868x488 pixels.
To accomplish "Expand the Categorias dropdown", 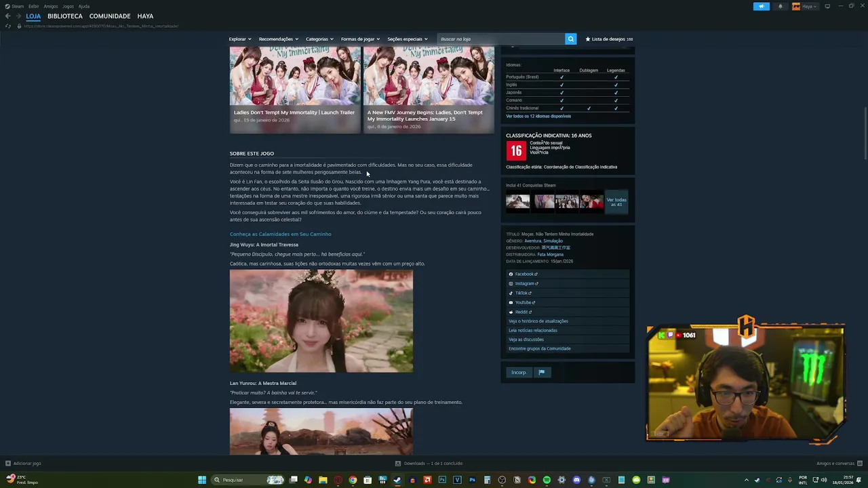I will coord(319,39).
